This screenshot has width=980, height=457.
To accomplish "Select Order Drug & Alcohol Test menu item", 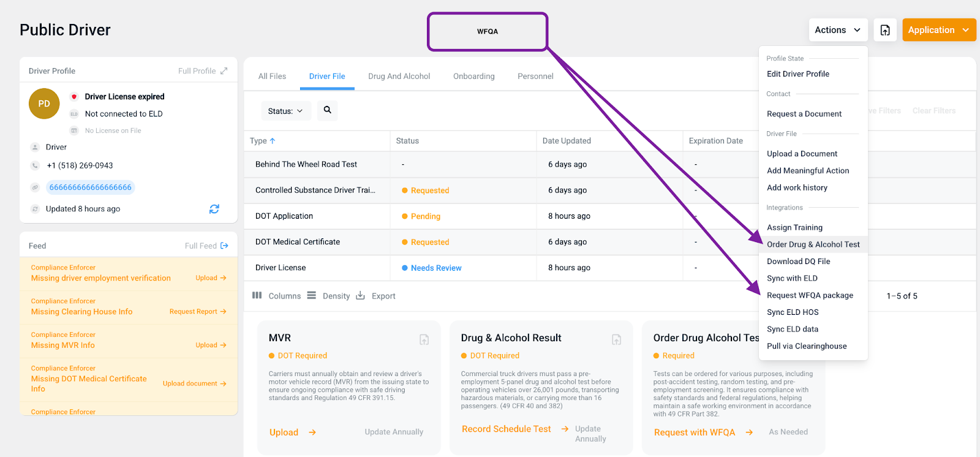I will [x=813, y=244].
